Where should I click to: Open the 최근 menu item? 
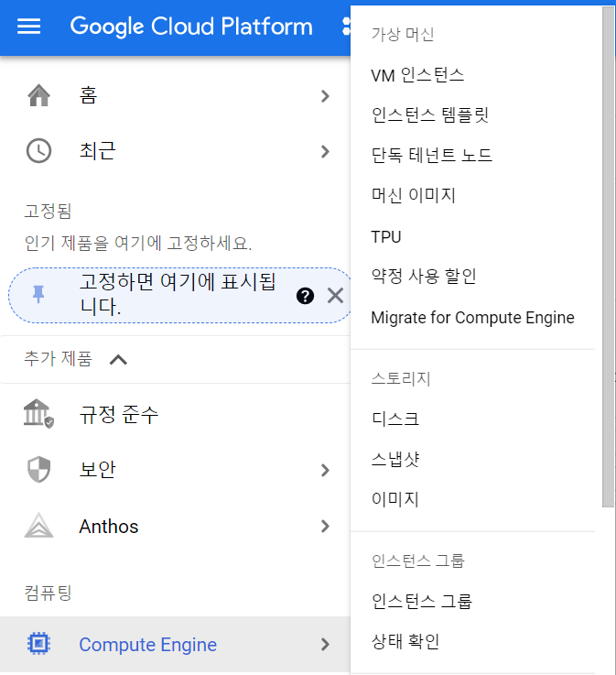(175, 151)
